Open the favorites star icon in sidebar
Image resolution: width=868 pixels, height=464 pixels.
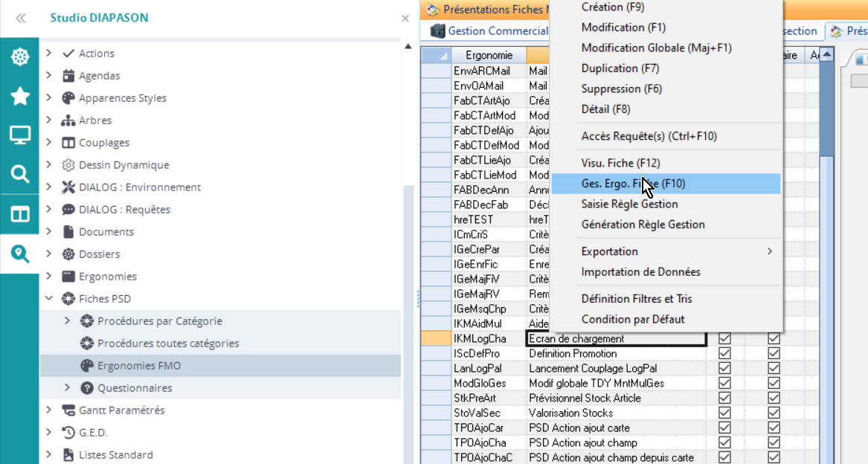point(19,96)
